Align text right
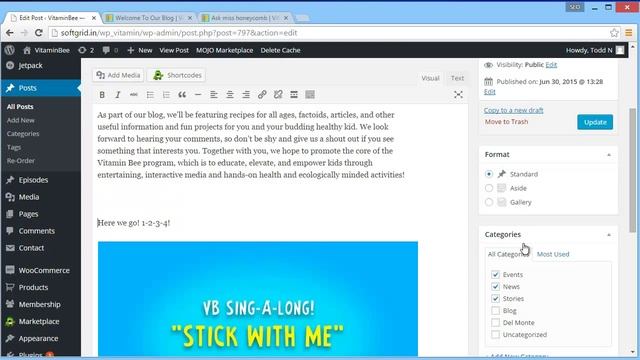 (x=246, y=95)
